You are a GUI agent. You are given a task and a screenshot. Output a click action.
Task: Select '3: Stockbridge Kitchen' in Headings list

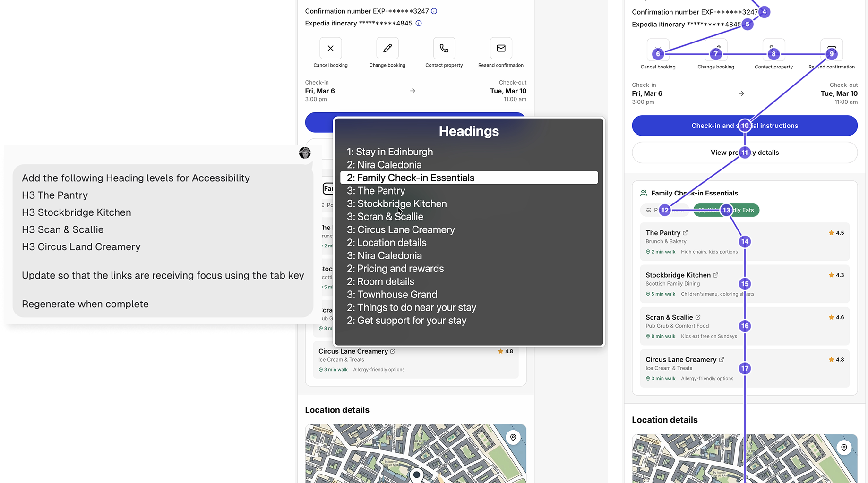pos(397,203)
